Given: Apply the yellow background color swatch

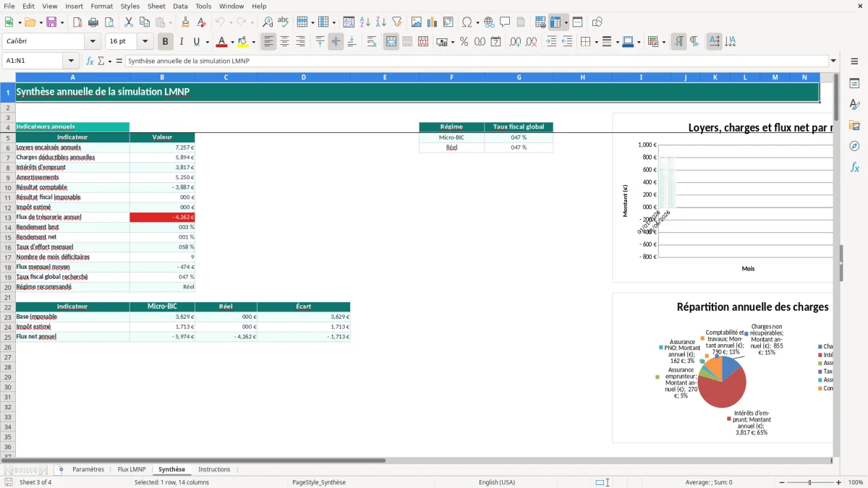Looking at the screenshot, I should pyautogui.click(x=243, y=42).
